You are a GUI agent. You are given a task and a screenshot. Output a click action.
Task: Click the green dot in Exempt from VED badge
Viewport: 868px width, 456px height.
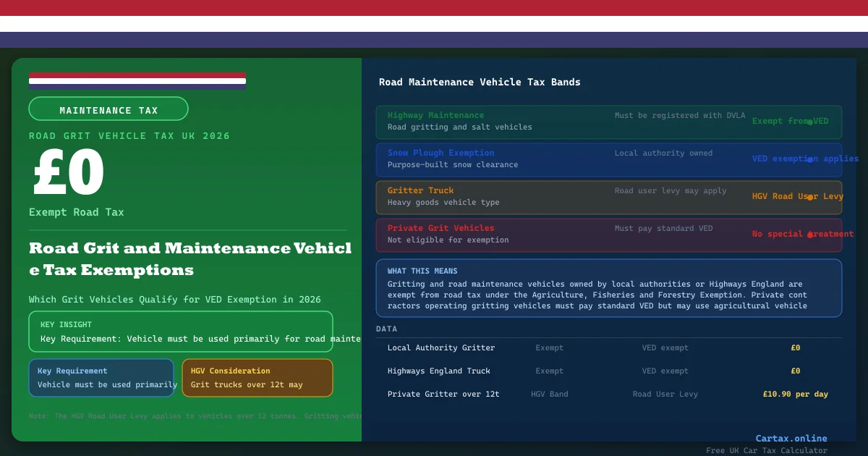[x=809, y=122]
